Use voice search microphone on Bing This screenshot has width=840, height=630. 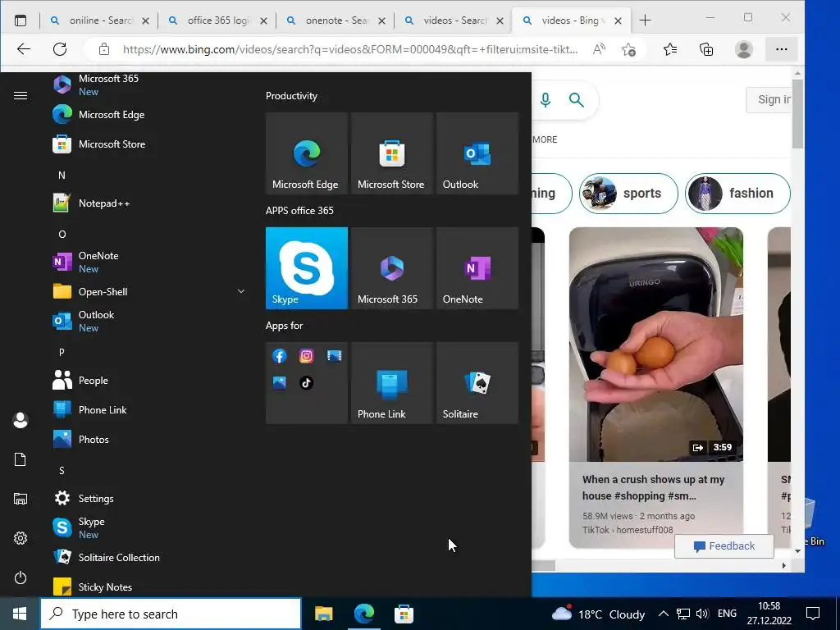(546, 99)
